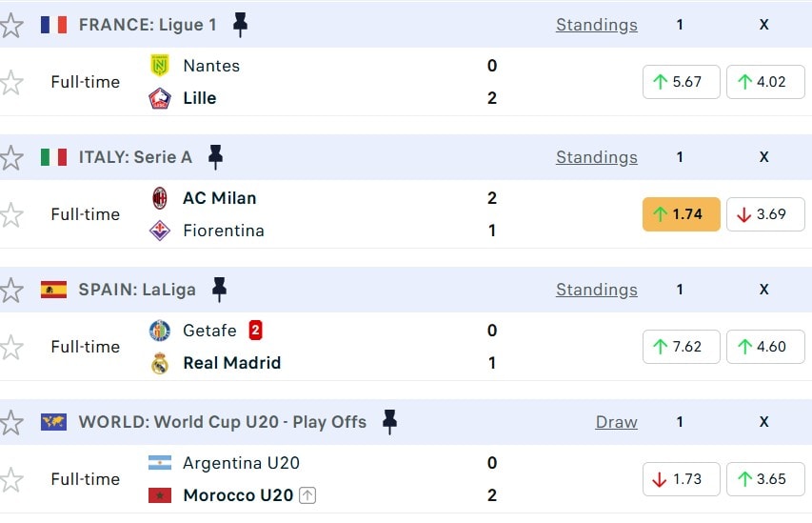This screenshot has height=523, width=812.
Task: Star the Nantes vs Lille match
Action: (x=11, y=82)
